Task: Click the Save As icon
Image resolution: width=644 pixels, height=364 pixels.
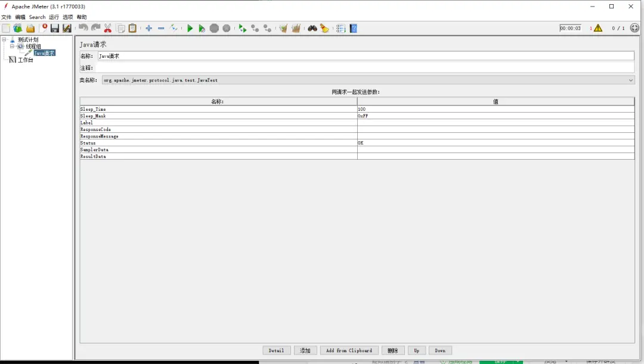Action: point(67,29)
